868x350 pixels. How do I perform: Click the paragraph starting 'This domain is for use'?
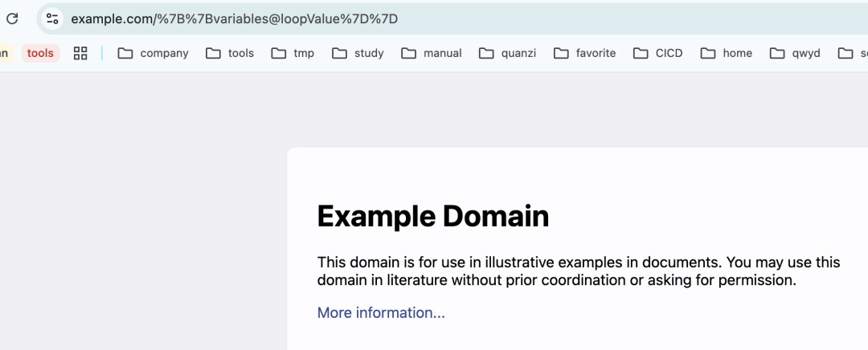pos(579,271)
